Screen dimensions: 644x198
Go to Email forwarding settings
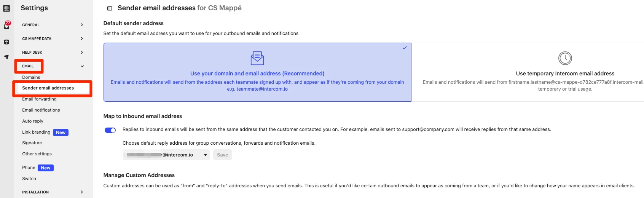[39, 99]
